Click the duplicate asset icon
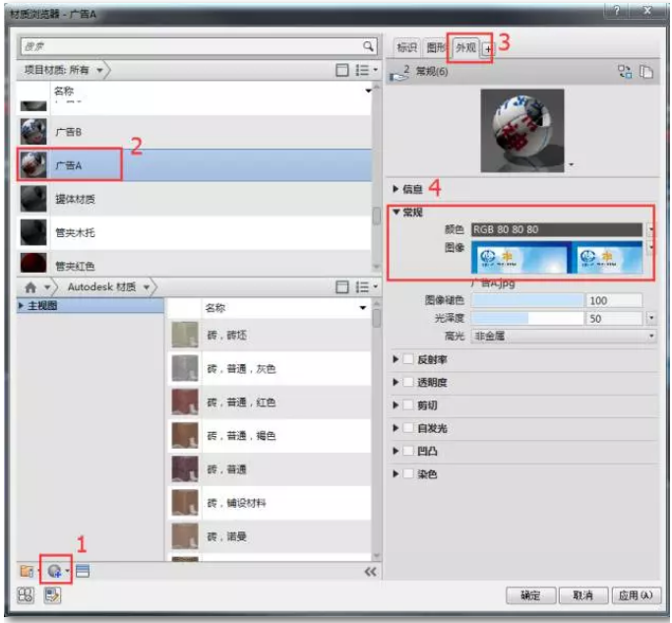The image size is (672, 623). click(645, 71)
